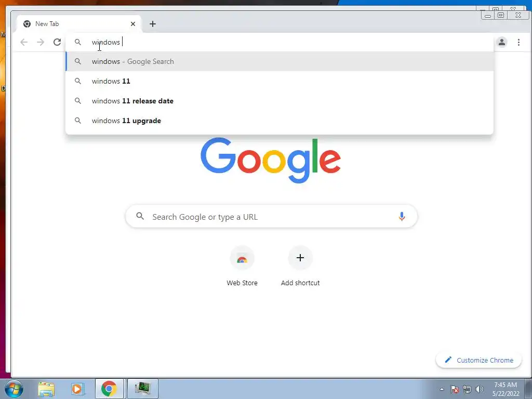Click the Chrome taskbar icon

click(109, 389)
